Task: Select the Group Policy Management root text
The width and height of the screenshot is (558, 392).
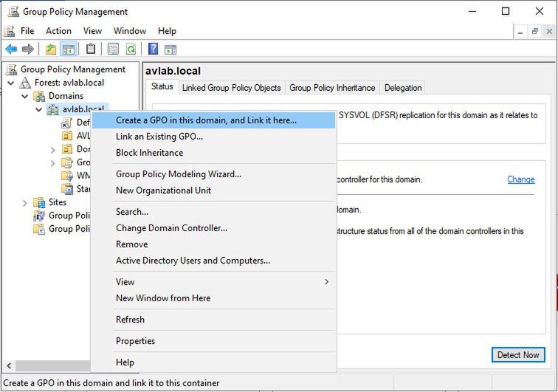Action: click(x=73, y=69)
